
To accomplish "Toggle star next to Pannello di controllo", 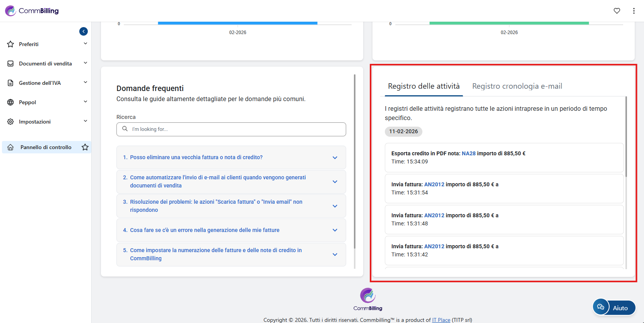I will coord(85,147).
